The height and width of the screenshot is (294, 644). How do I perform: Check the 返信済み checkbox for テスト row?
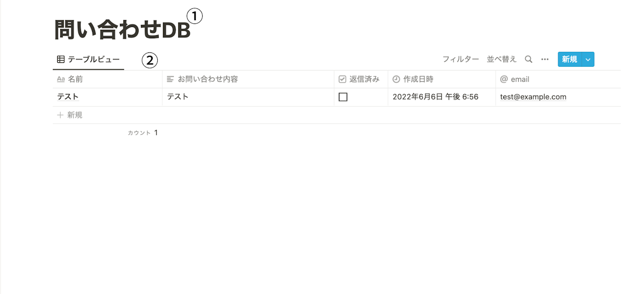pos(343,97)
